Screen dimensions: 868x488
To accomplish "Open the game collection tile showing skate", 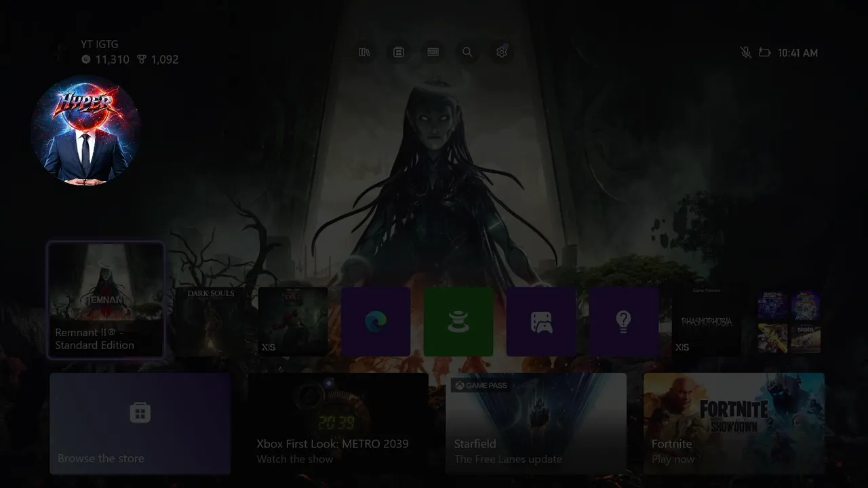I will pos(789,323).
